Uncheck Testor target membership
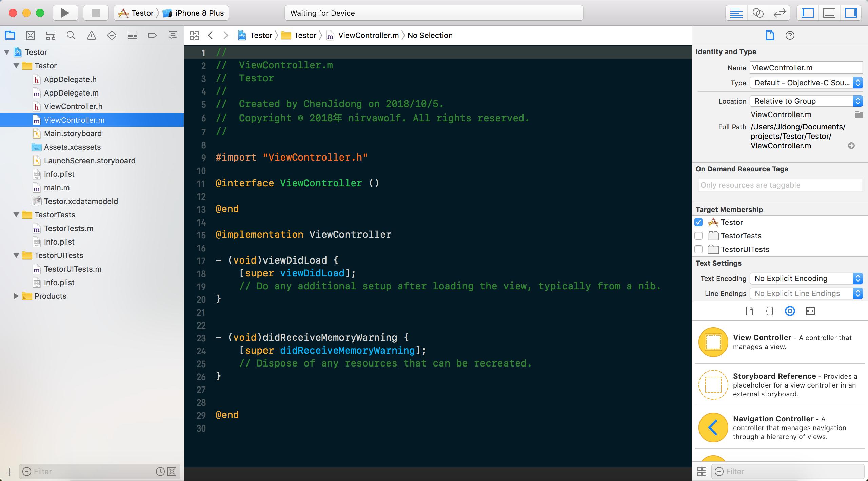 pyautogui.click(x=698, y=222)
